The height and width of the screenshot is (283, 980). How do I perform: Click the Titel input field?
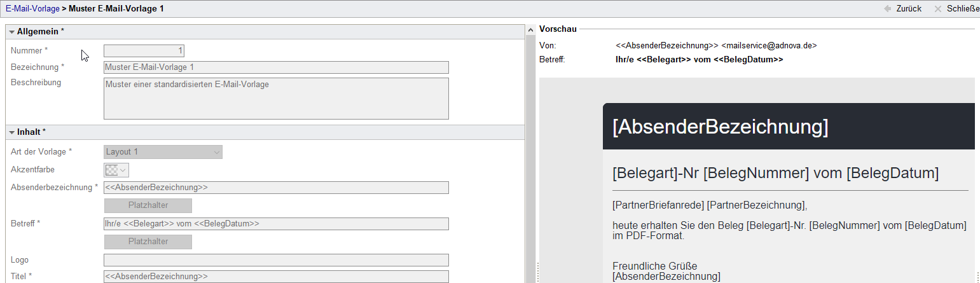tap(276, 277)
